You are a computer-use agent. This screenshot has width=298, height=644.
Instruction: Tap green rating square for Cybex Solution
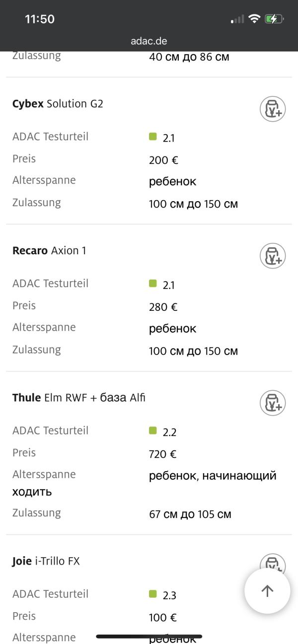pos(153,137)
